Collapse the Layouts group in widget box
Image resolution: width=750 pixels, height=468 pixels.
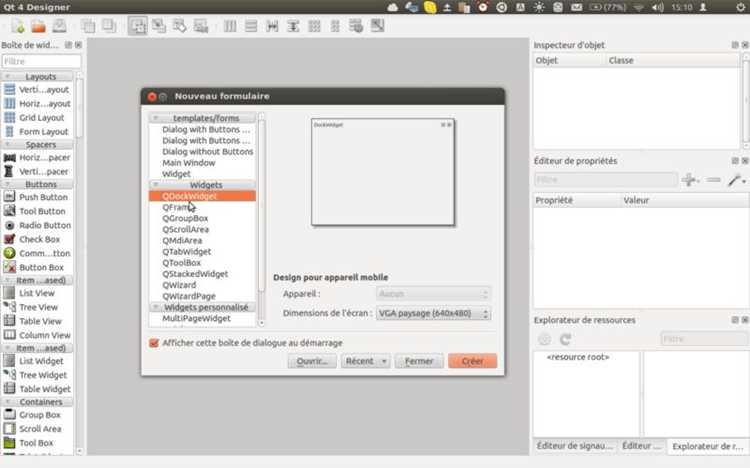(7, 77)
